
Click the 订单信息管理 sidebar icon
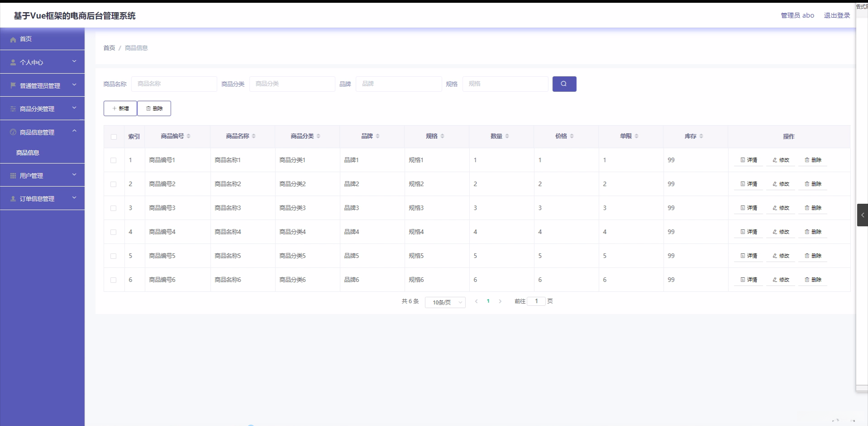[x=13, y=199]
